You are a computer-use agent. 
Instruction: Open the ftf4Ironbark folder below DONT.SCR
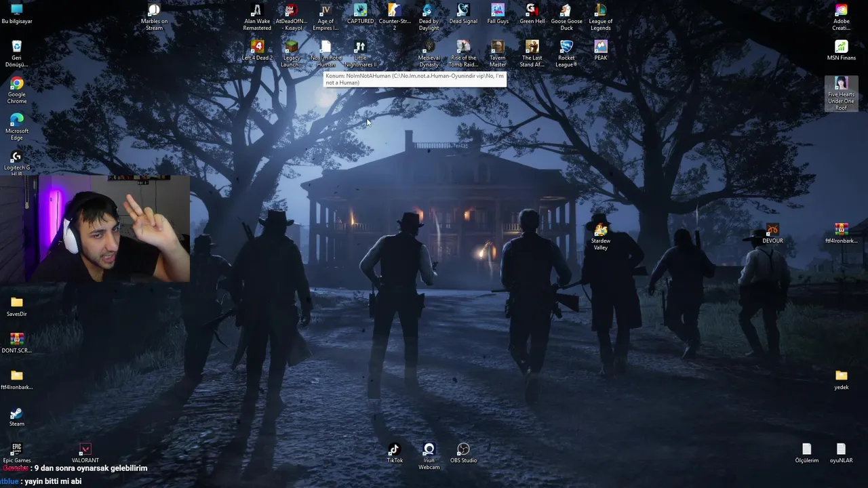coord(16,380)
